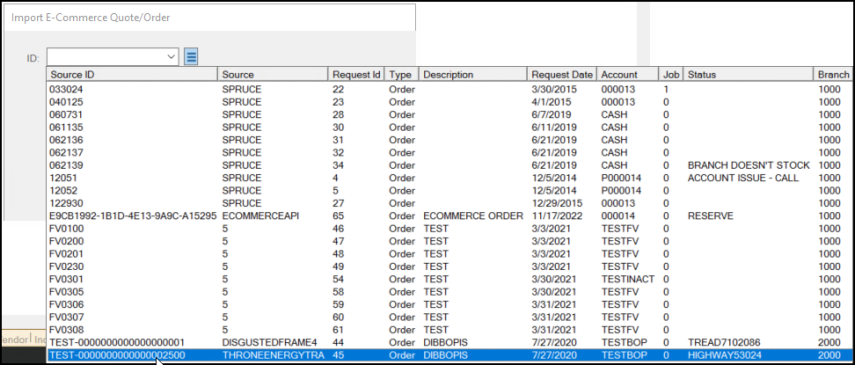Click the Branch column header
The height and width of the screenshot is (365, 855).
(833, 75)
